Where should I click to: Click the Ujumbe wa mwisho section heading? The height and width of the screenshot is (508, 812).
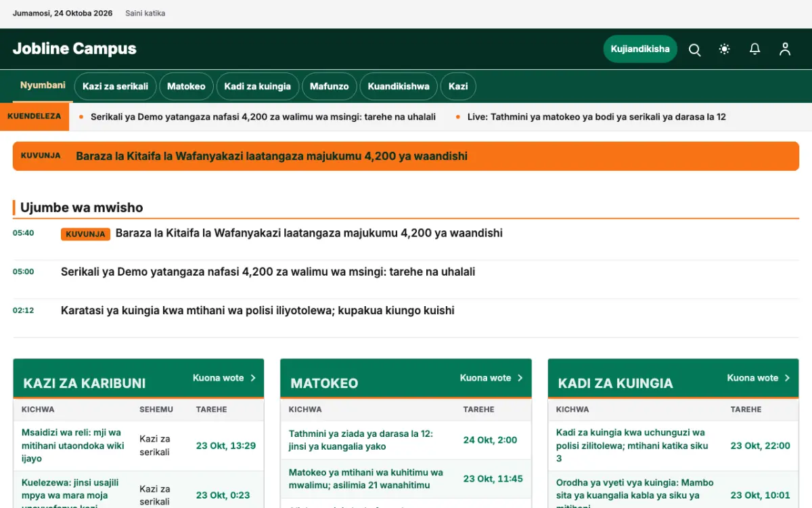(82, 207)
